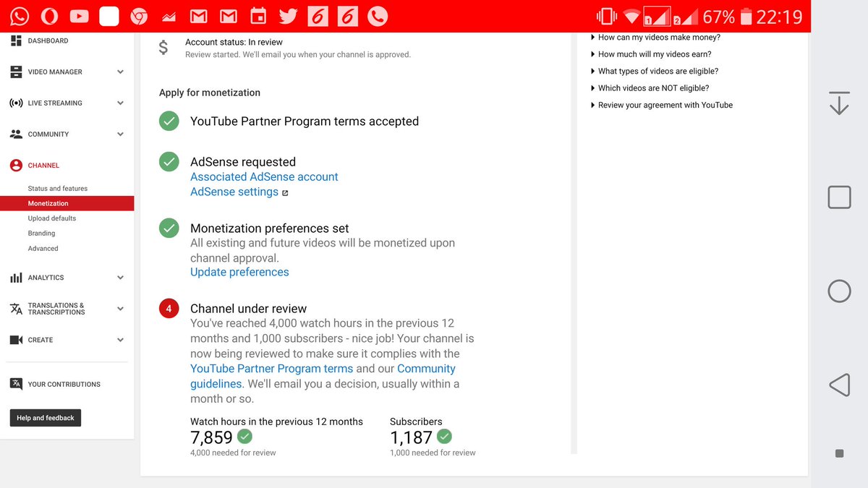The image size is (868, 488).
Task: Click the Translations & Transcriptions icon
Action: coord(16,309)
